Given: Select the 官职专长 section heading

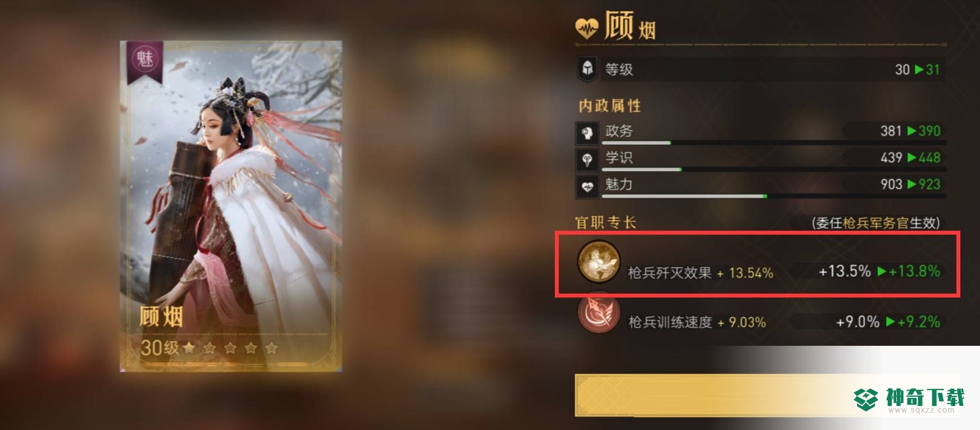Looking at the screenshot, I should [x=605, y=222].
